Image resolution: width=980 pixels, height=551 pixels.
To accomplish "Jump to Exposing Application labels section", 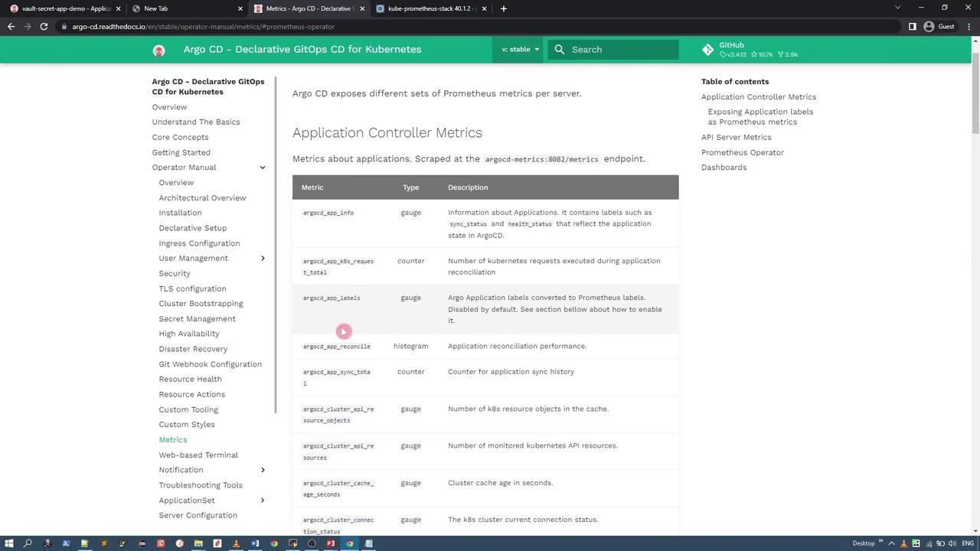I will (760, 117).
